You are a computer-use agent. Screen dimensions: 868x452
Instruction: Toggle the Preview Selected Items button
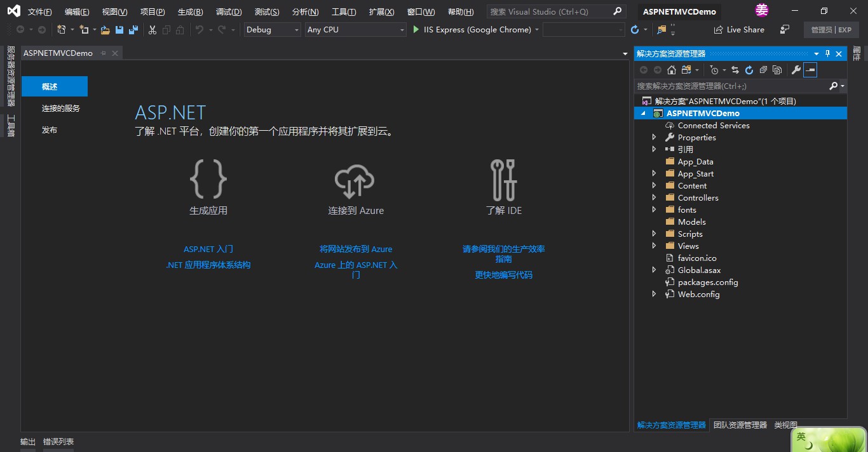pos(810,70)
